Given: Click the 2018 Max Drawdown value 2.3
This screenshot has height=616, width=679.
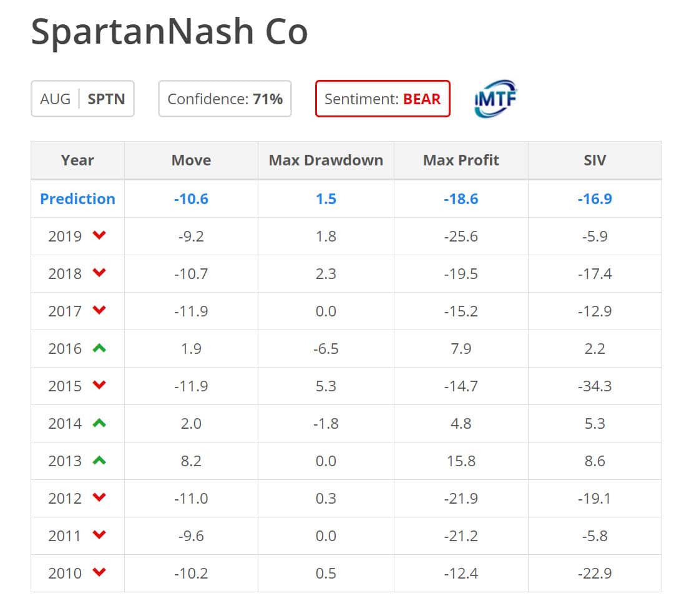Looking at the screenshot, I should (326, 274).
